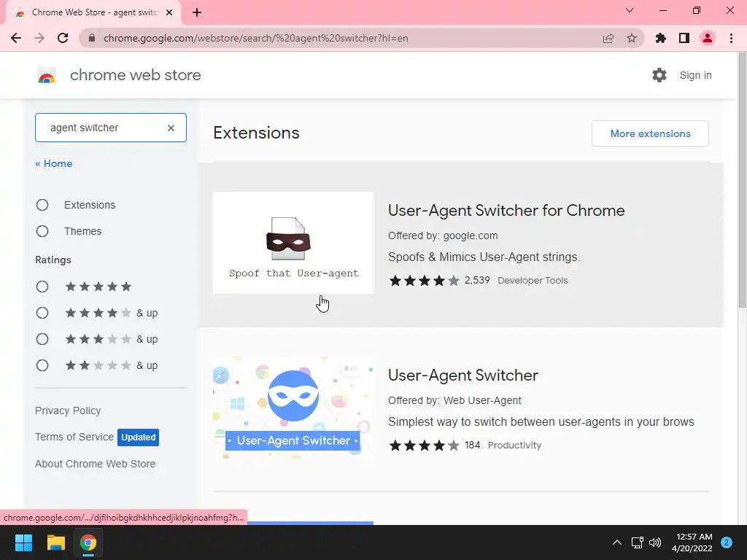Click the browser forward arrow

pos(39,38)
